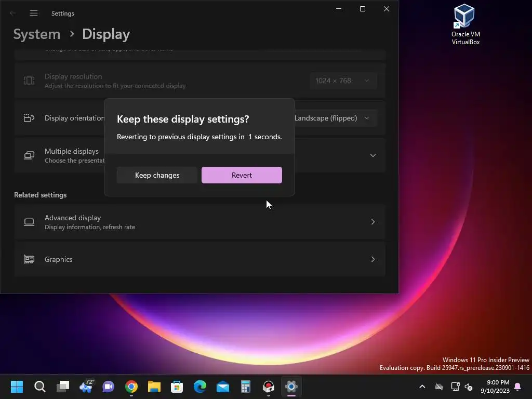Minimize the Settings window
This screenshot has width=532, height=399.
point(339,9)
